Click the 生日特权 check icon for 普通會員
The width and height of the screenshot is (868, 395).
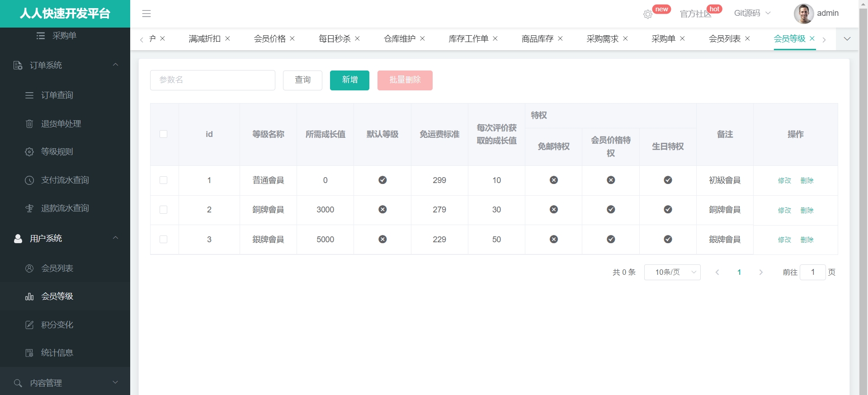click(668, 180)
